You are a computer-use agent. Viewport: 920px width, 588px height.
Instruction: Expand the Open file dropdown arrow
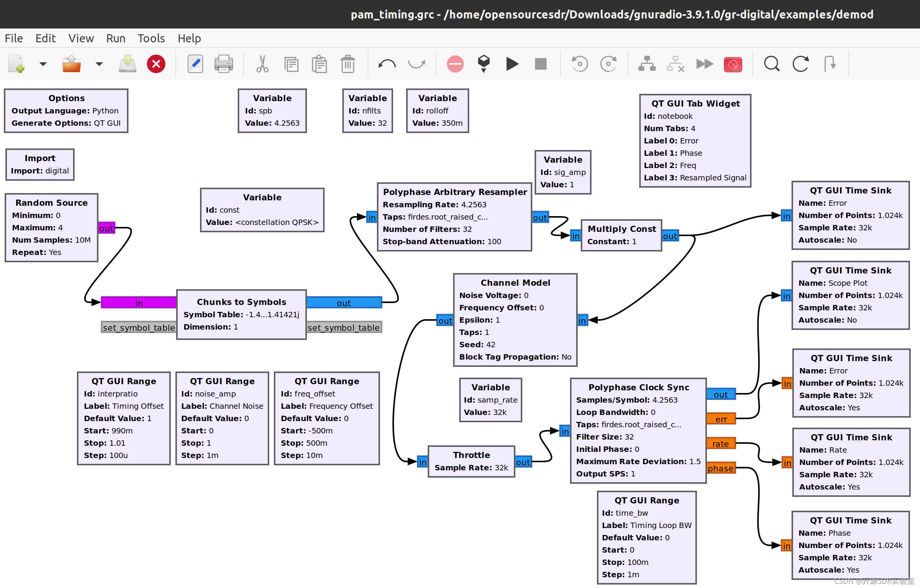(99, 64)
